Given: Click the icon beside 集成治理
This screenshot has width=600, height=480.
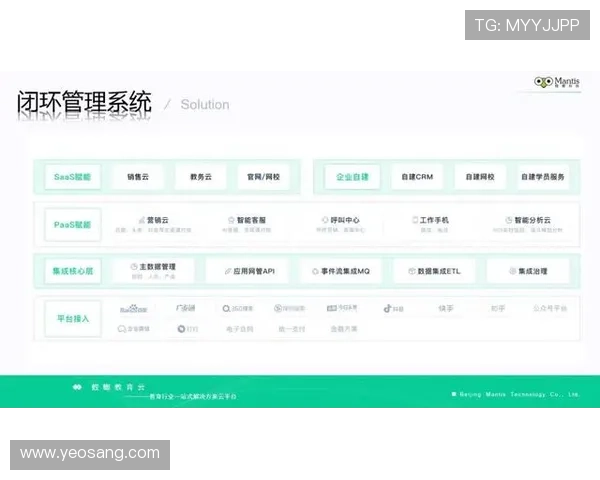Looking at the screenshot, I should tap(513, 271).
